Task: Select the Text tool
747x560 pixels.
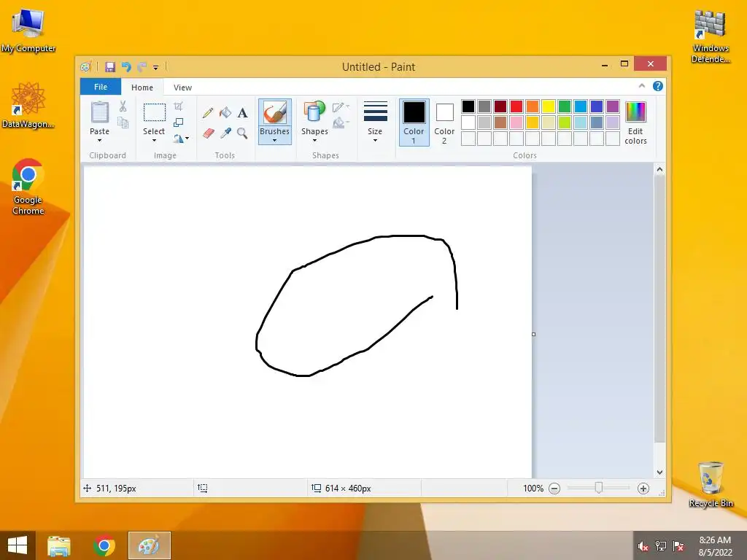Action: tap(242, 113)
